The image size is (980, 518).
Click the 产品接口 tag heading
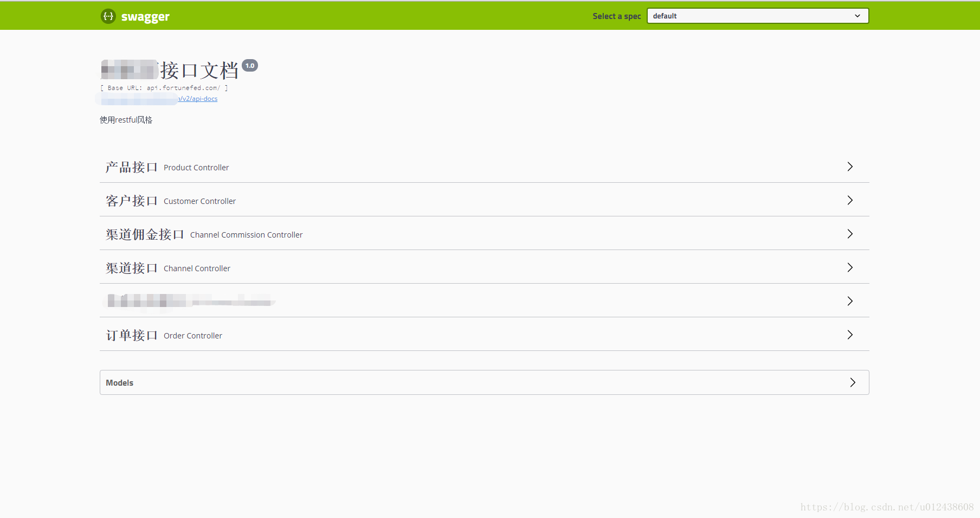[132, 167]
